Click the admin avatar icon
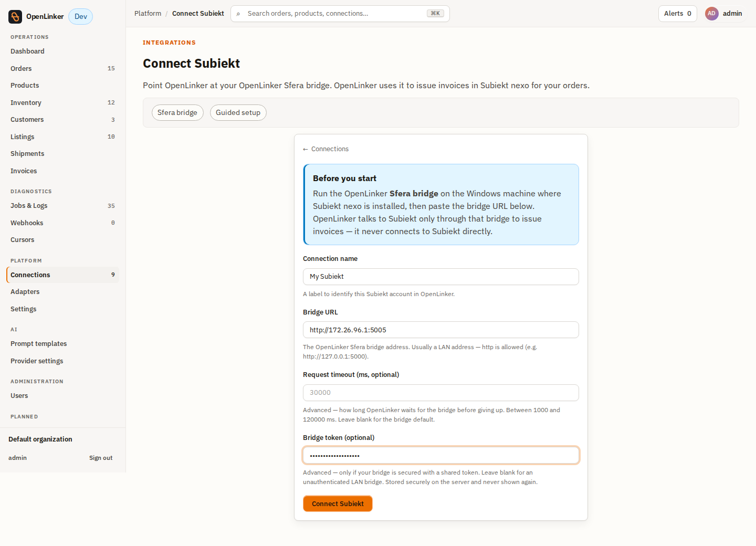The image size is (756, 546). [x=711, y=14]
